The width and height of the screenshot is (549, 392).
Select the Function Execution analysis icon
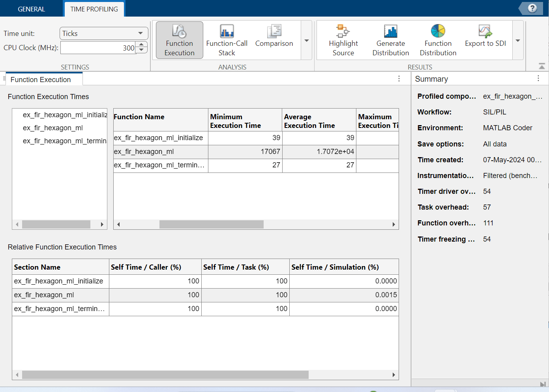(179, 32)
